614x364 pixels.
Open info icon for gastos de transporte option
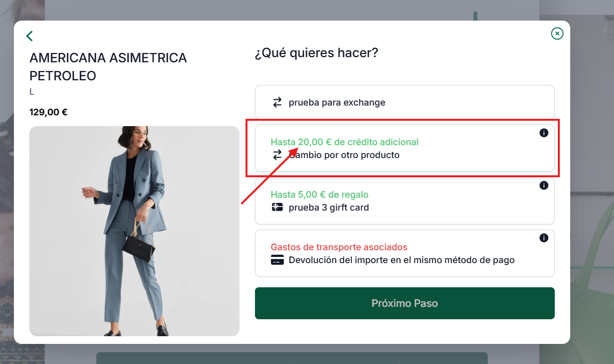point(543,238)
